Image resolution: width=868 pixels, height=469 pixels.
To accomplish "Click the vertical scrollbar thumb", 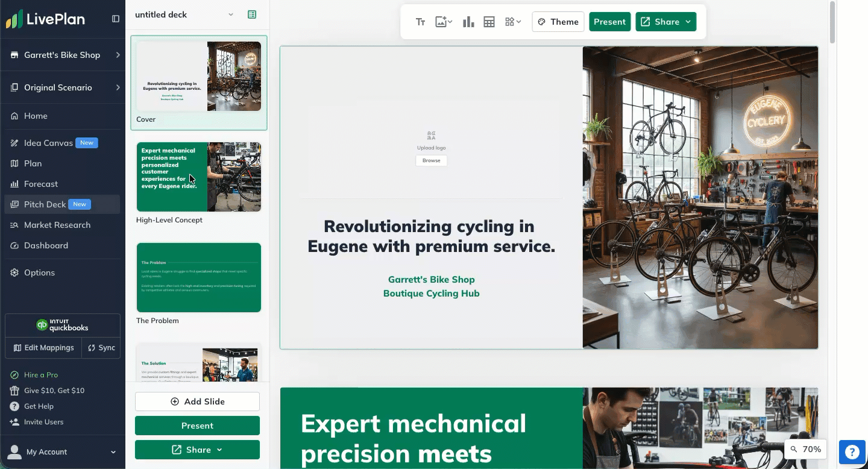I will 832,22.
